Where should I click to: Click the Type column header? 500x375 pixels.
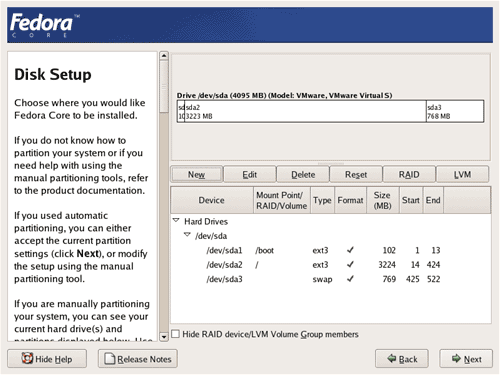(x=322, y=200)
